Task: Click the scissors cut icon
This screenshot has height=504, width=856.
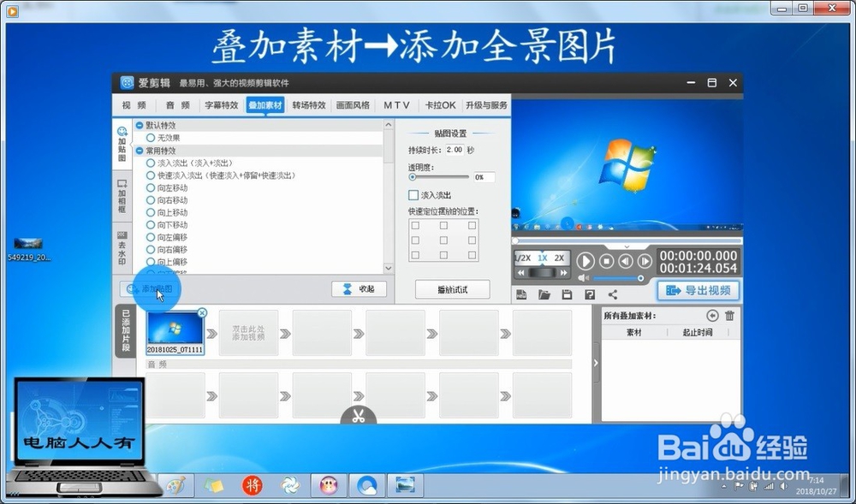Action: coord(358,416)
